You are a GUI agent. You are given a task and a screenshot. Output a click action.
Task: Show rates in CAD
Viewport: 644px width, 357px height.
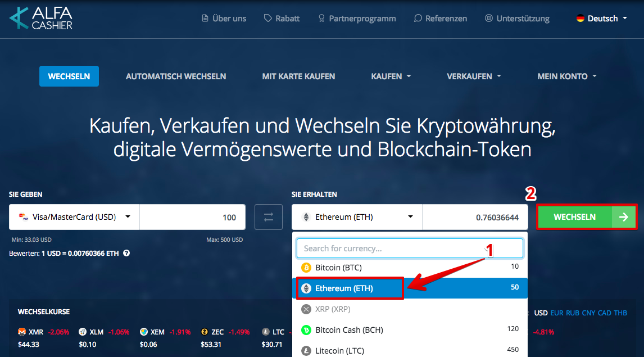click(604, 313)
